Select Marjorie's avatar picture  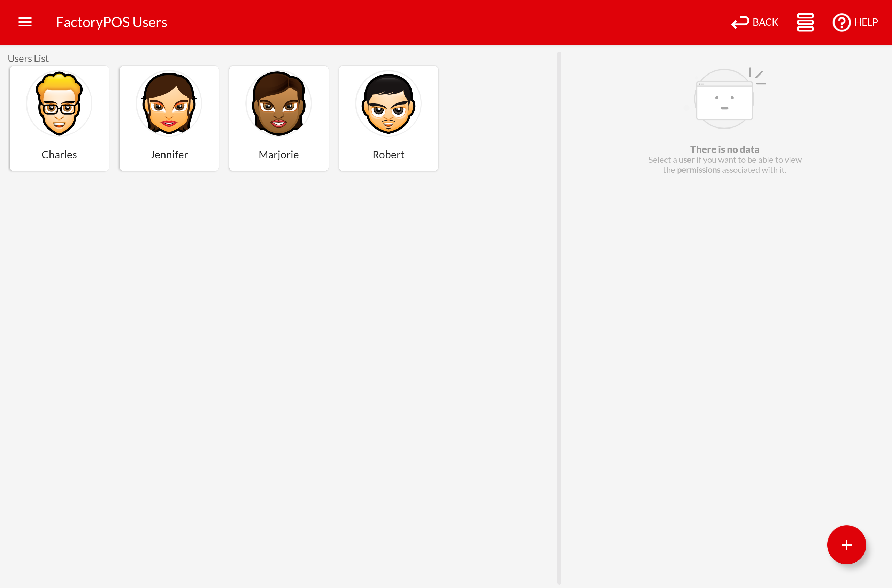coord(279,103)
